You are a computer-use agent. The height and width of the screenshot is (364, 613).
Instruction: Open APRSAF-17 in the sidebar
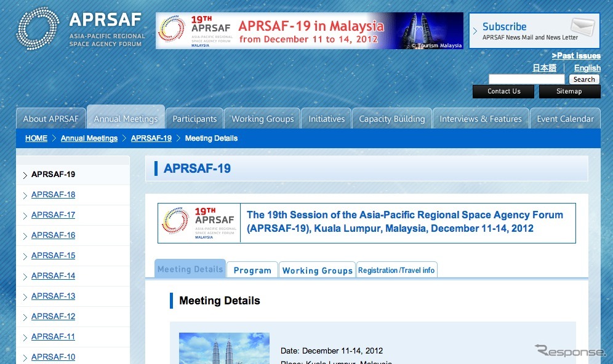[53, 215]
